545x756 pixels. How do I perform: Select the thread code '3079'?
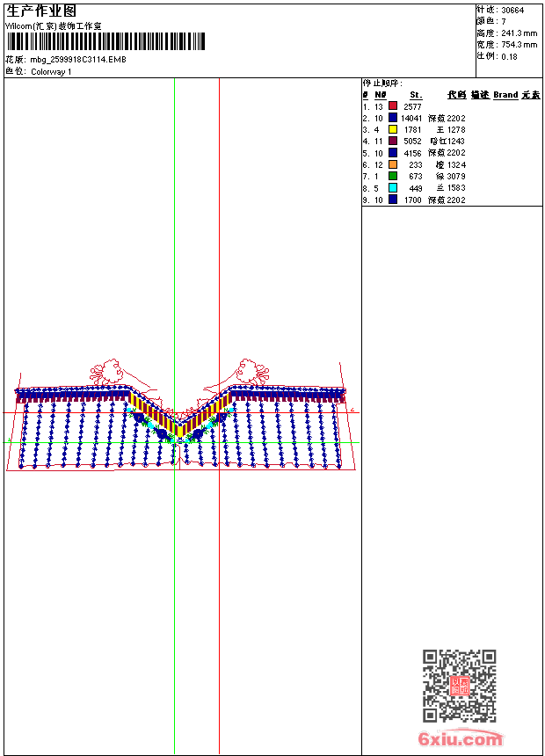(456, 177)
